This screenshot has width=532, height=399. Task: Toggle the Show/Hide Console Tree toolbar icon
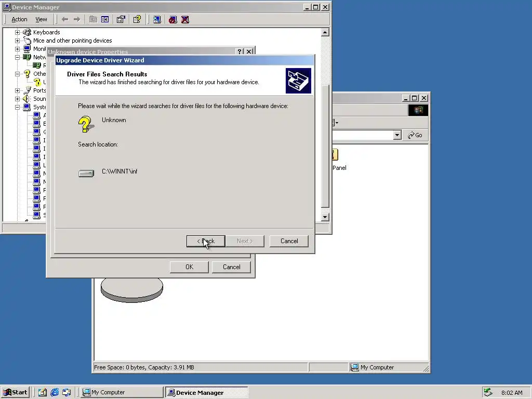point(105,19)
